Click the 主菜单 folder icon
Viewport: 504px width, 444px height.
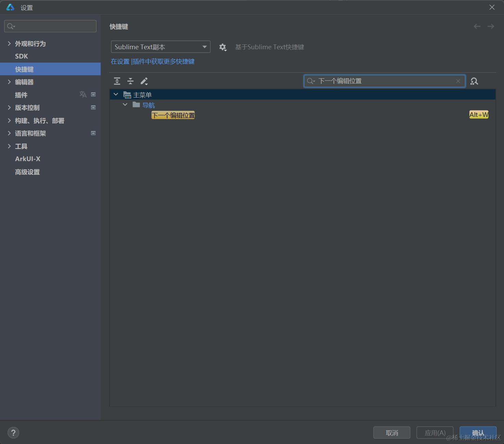[x=127, y=95]
